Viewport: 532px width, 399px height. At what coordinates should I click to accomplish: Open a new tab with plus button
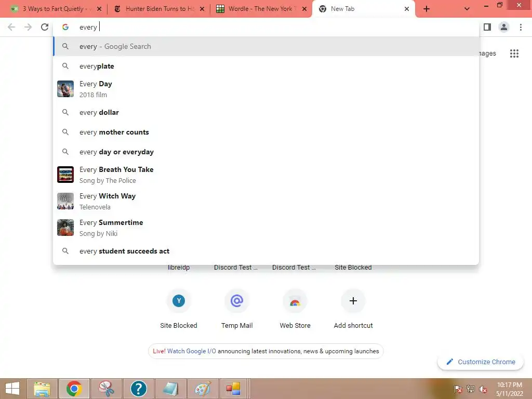click(x=427, y=9)
